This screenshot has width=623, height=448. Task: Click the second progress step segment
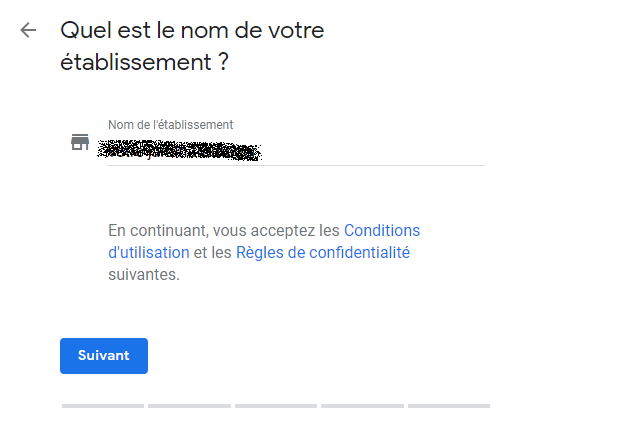click(x=189, y=406)
